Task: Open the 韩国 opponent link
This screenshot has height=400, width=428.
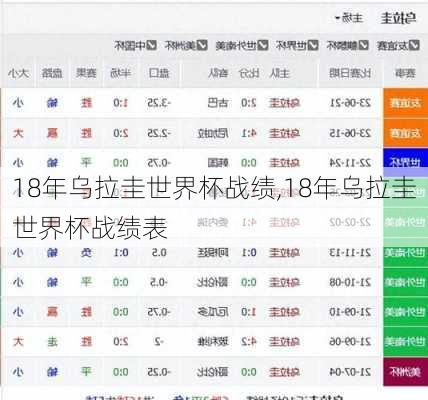Action: pyautogui.click(x=218, y=163)
